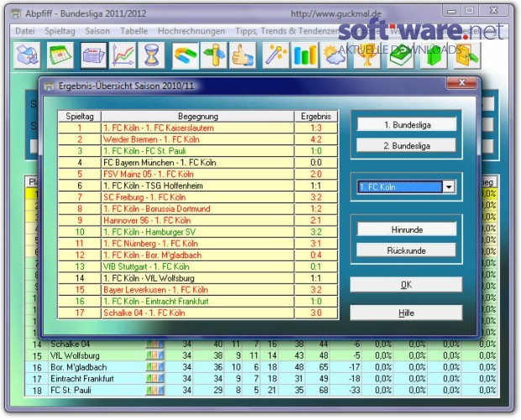Screen dimensions: 521x420
Task: Open the green calendar matchday icon
Action: 61,55
